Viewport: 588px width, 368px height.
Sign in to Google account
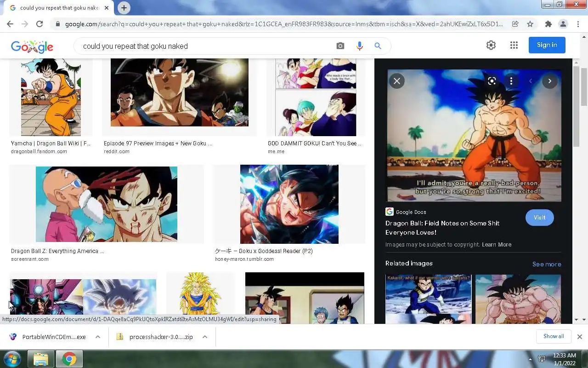click(x=547, y=45)
